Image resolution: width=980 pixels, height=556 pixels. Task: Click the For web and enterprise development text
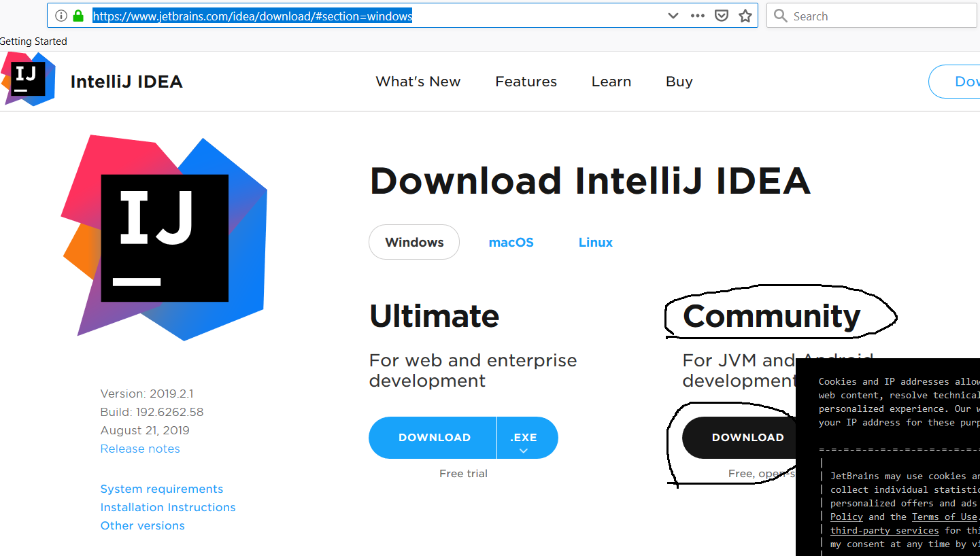click(x=473, y=370)
